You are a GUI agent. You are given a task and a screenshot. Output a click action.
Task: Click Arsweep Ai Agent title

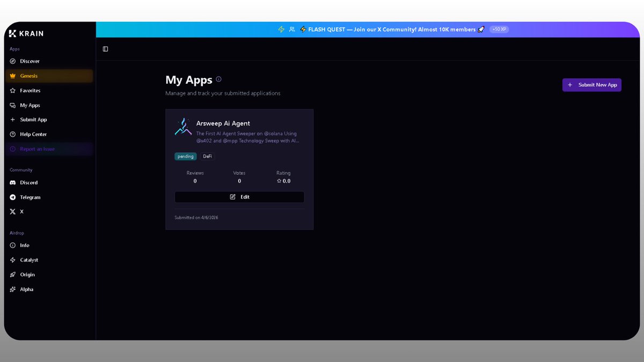coord(223,123)
